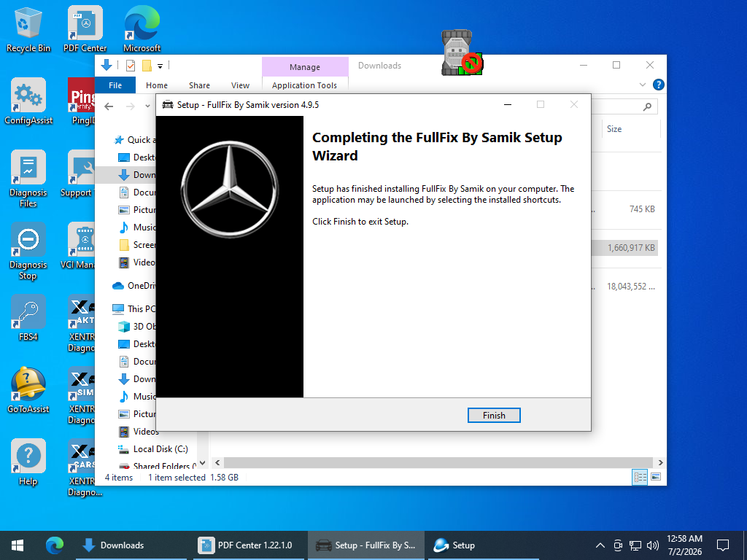Select the file sized 18,043,552

pyautogui.click(x=631, y=286)
